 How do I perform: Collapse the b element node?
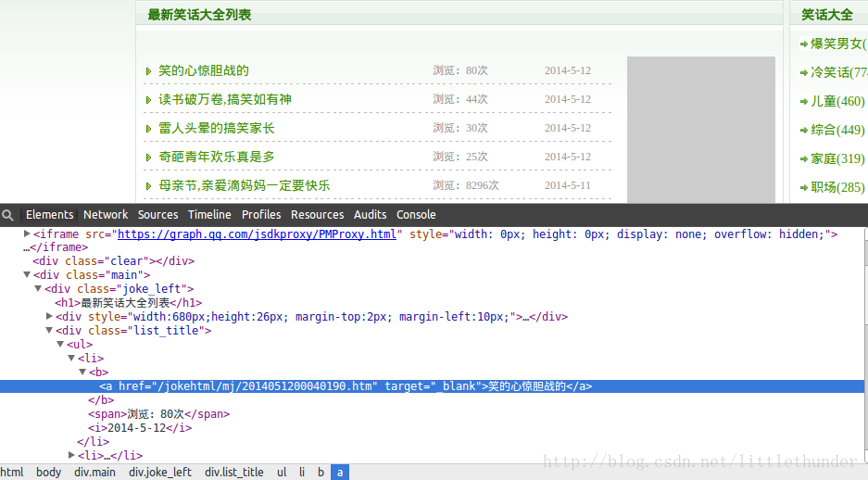click(82, 372)
